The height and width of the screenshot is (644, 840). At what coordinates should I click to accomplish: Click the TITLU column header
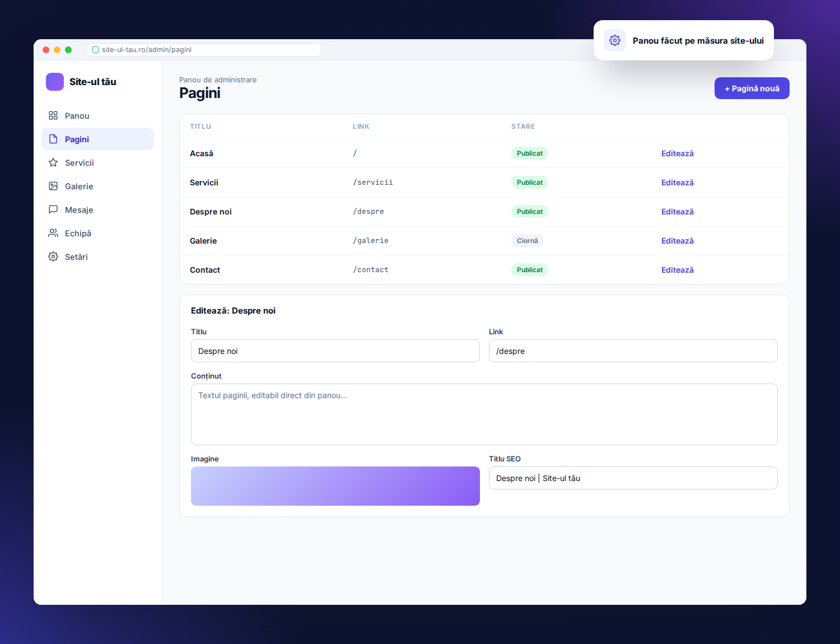pos(200,127)
